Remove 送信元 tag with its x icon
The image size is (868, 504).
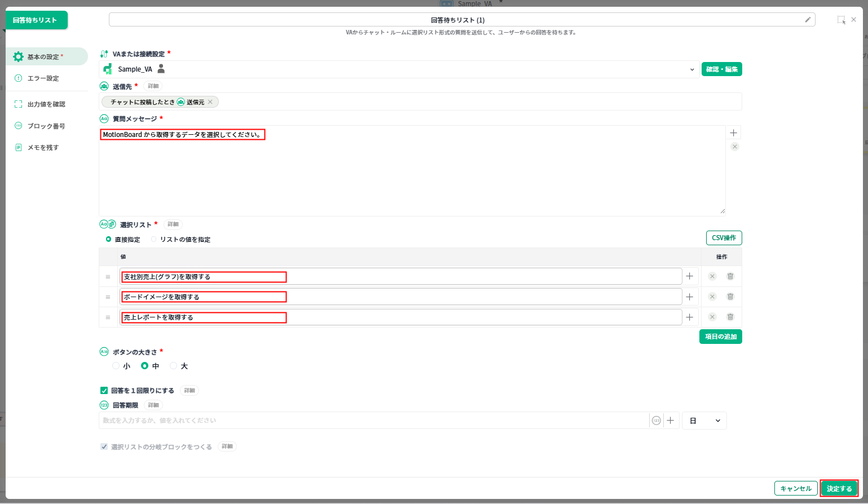tap(210, 102)
